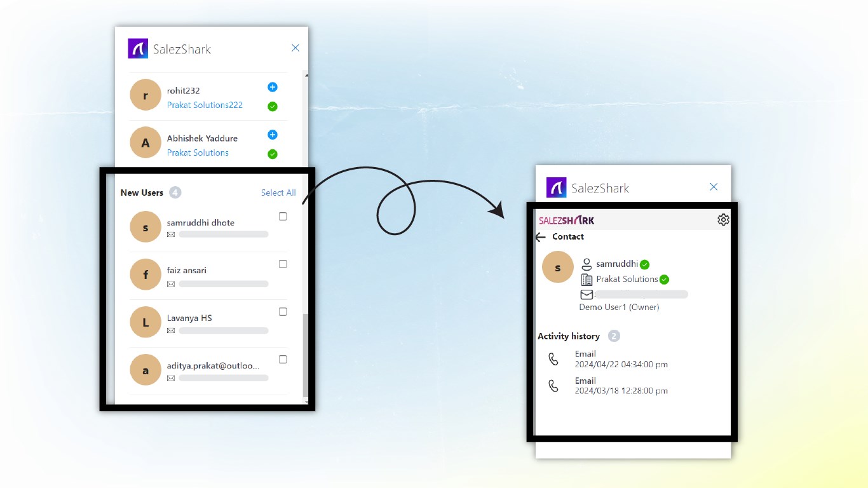Click faiz ansari's avatar circle
This screenshot has width=868, height=488.
click(x=146, y=274)
